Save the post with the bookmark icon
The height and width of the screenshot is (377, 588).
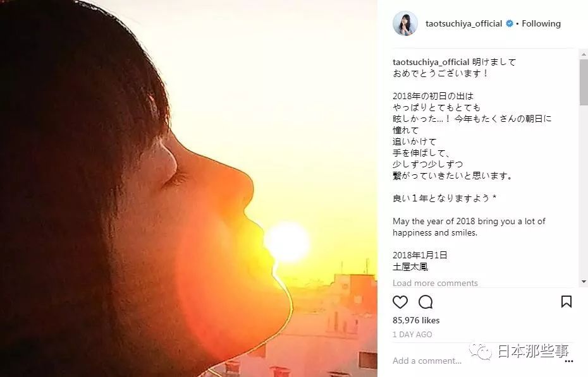pyautogui.click(x=567, y=301)
